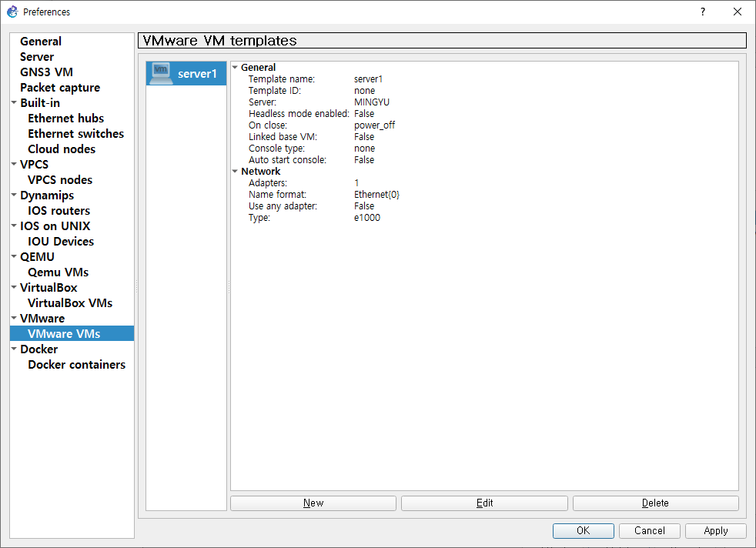Click the Headless mode enabled row
The height and width of the screenshot is (548, 756).
pyautogui.click(x=484, y=114)
